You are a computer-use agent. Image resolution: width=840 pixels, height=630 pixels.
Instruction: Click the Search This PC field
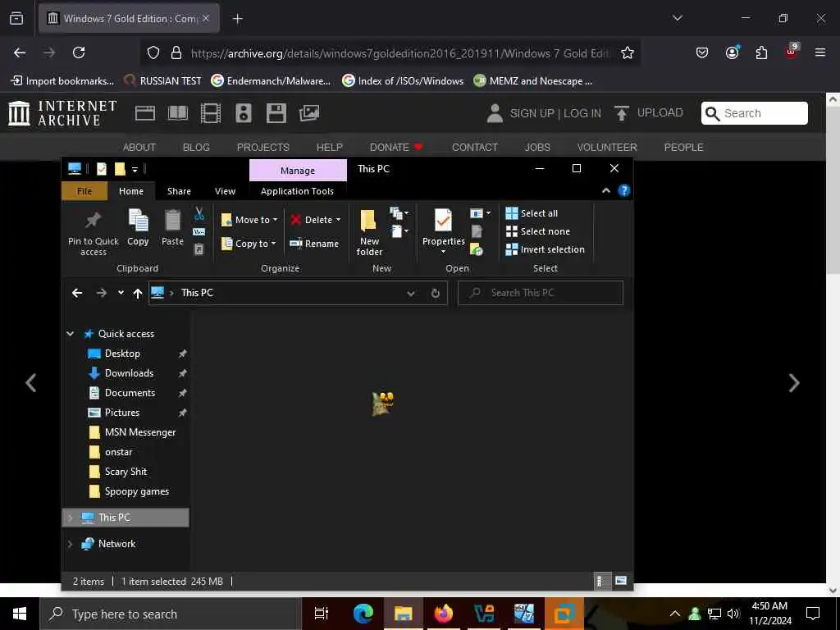(541, 293)
